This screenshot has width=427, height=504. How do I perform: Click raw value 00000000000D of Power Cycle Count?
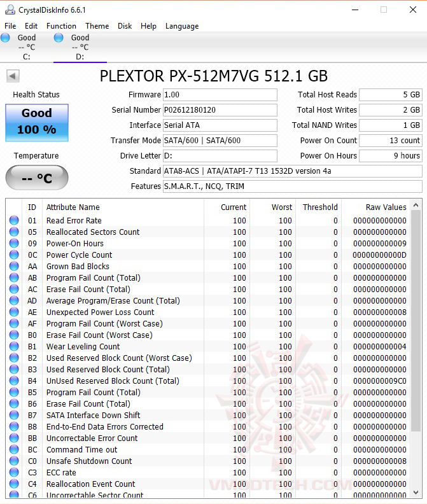(x=379, y=255)
